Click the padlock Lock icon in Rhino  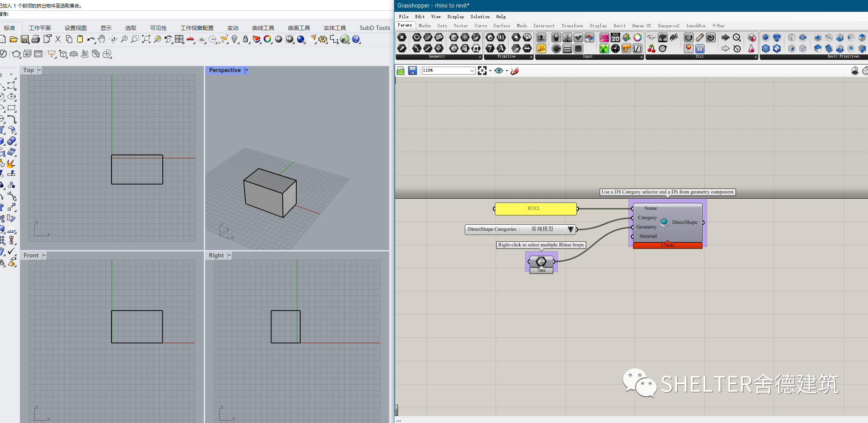coord(245,39)
